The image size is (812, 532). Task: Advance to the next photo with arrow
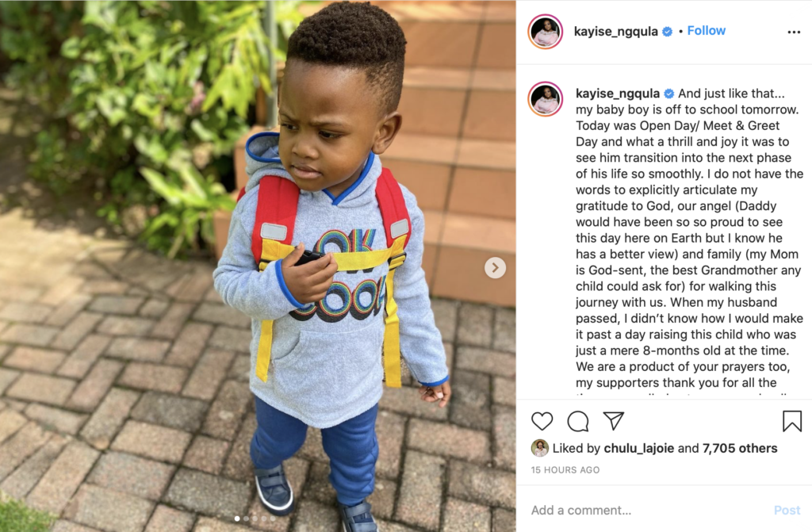click(x=495, y=268)
